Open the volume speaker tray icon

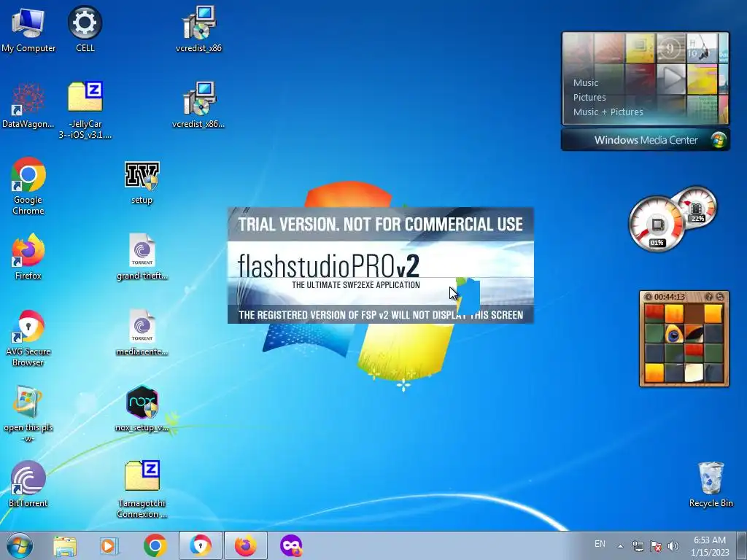(x=673, y=546)
